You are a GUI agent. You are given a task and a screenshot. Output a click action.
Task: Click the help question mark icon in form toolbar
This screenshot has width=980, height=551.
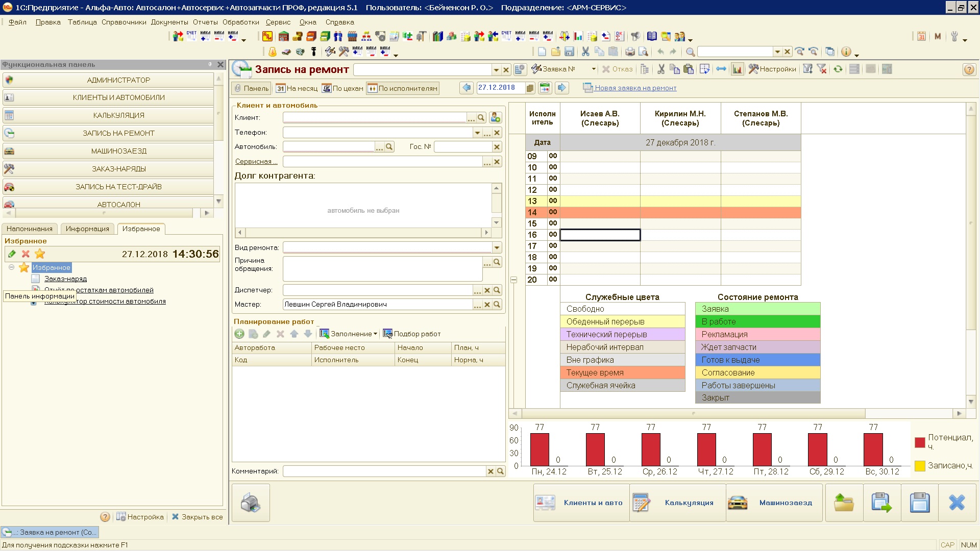point(969,69)
